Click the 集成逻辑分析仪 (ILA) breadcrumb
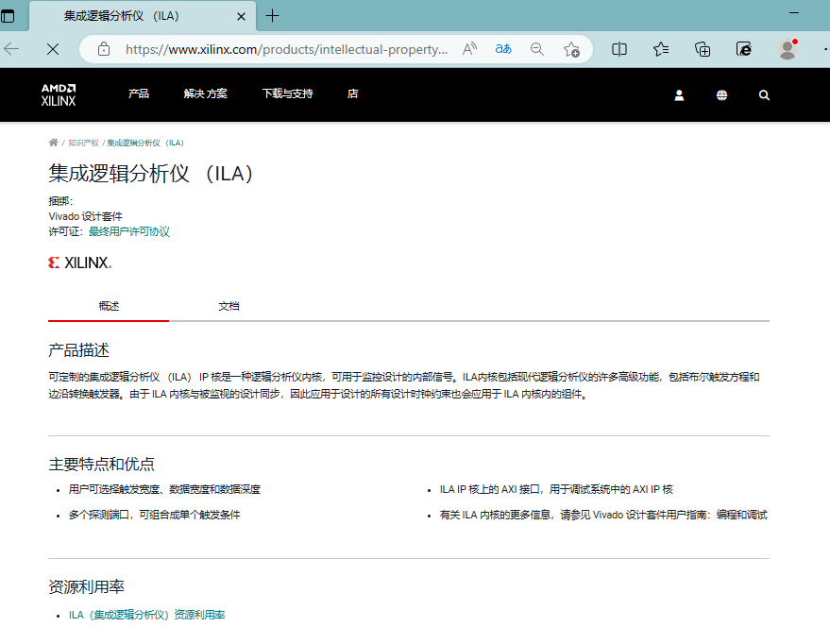830x644 pixels. pyautogui.click(x=145, y=143)
